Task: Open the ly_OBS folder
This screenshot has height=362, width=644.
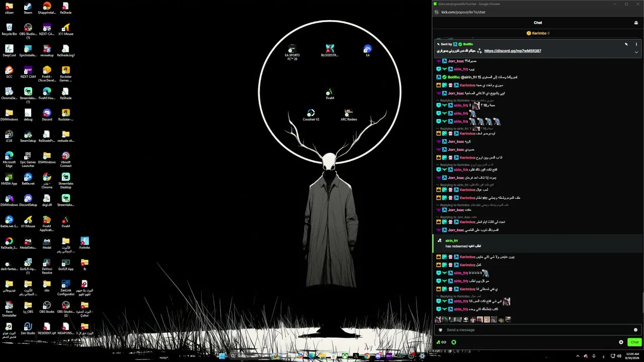Action: (x=28, y=307)
